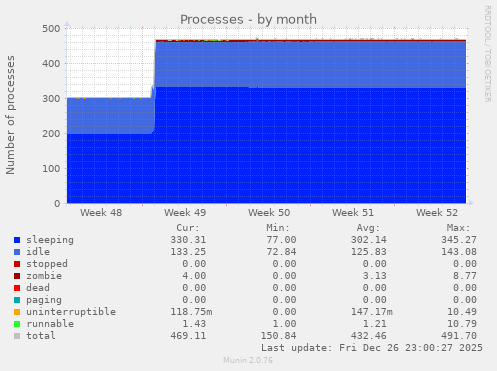497x371 pixels.
Task: Click the 'Number of processes' axis label
Action: pyautogui.click(x=11, y=115)
